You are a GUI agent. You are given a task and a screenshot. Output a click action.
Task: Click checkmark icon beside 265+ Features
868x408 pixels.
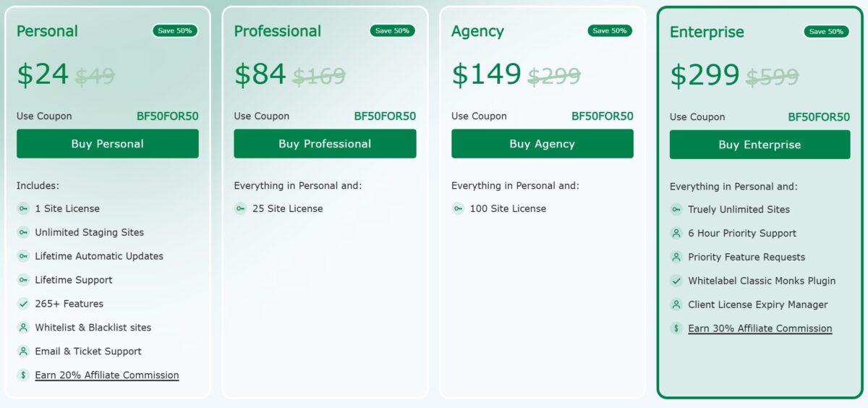23,304
